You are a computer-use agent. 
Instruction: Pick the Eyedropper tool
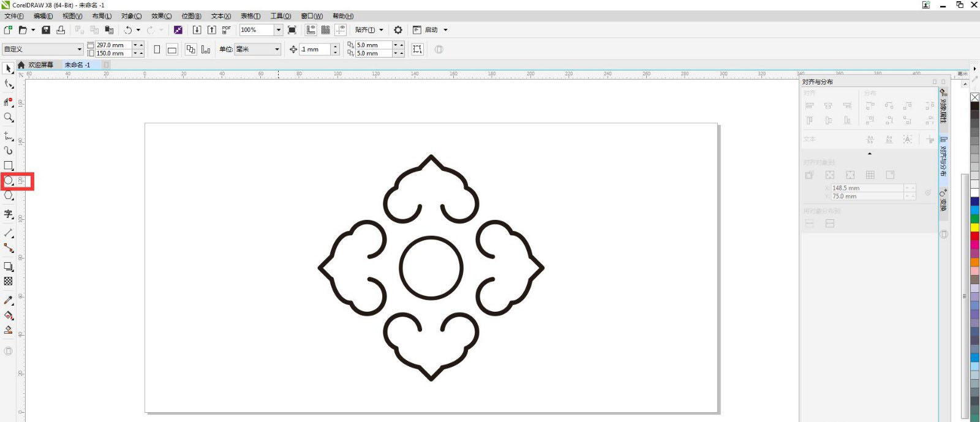coord(9,300)
